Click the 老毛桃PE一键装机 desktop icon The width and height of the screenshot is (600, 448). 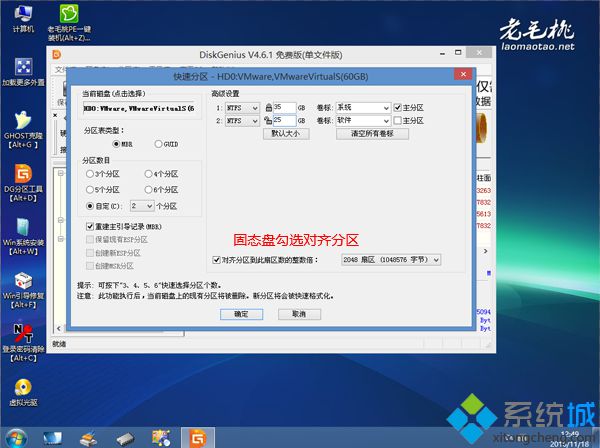coord(69,23)
